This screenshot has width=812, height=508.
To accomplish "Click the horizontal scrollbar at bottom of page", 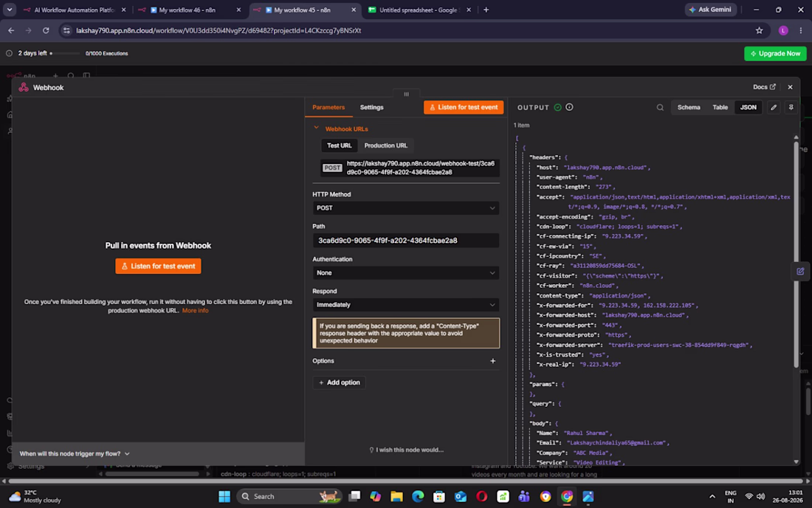I will (404, 481).
